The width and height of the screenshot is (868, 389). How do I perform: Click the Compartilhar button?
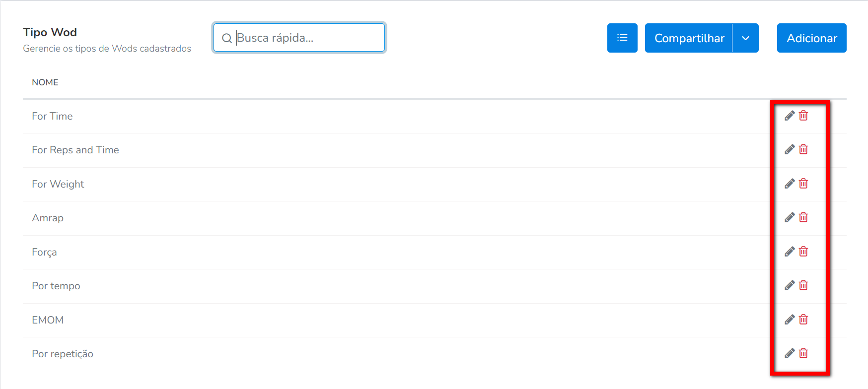(689, 38)
